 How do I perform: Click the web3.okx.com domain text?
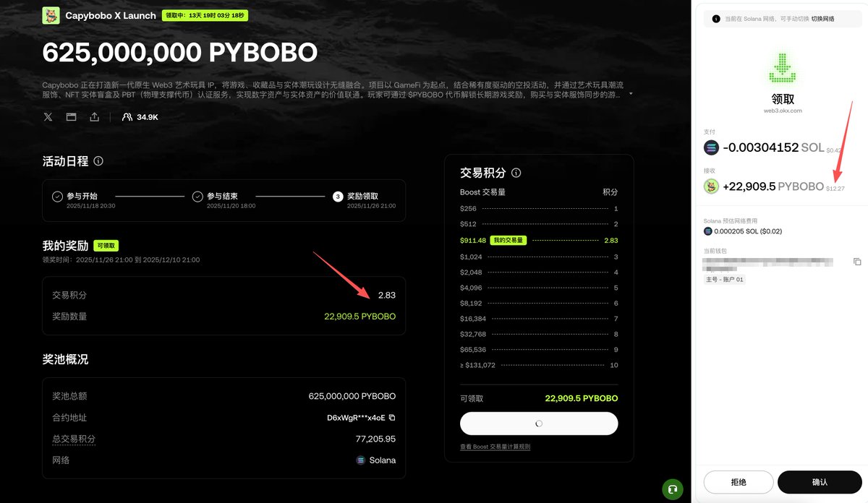(x=783, y=111)
